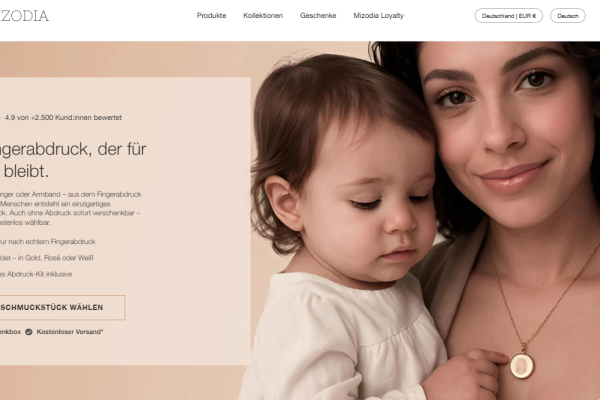Click the Schmuckstück wählen button
Screen dimensions: 600x400
[62, 307]
